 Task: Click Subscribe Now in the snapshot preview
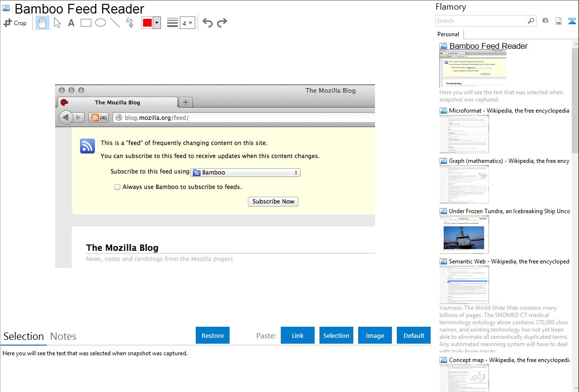click(x=273, y=202)
